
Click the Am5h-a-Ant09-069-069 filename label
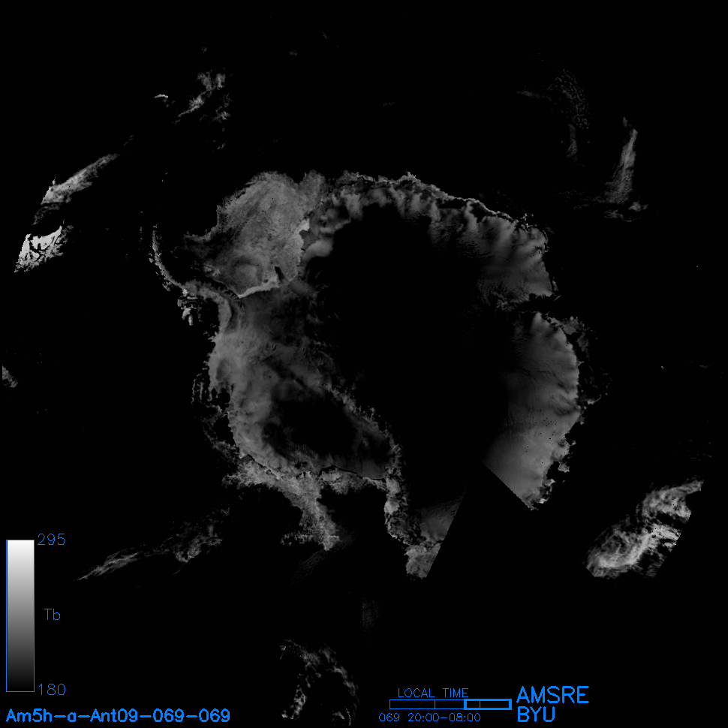tap(118, 715)
